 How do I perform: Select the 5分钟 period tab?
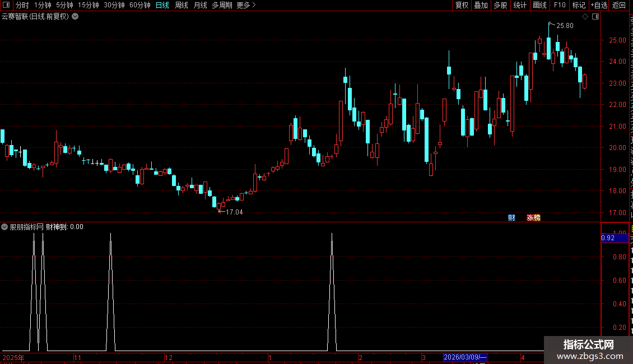[64, 5]
